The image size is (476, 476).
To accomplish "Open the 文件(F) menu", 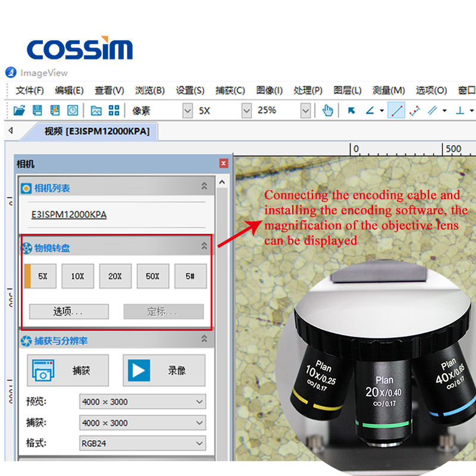I will pyautogui.click(x=29, y=90).
